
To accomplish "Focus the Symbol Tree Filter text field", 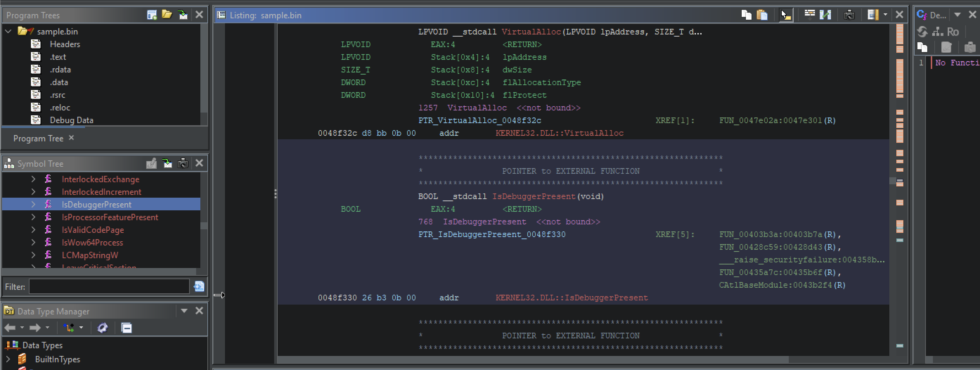I will 109,287.
